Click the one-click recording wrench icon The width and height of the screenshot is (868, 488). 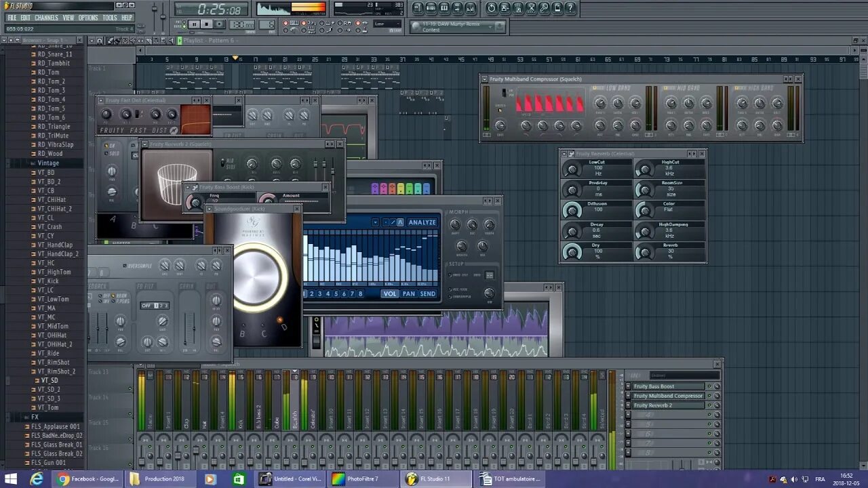coord(545,8)
